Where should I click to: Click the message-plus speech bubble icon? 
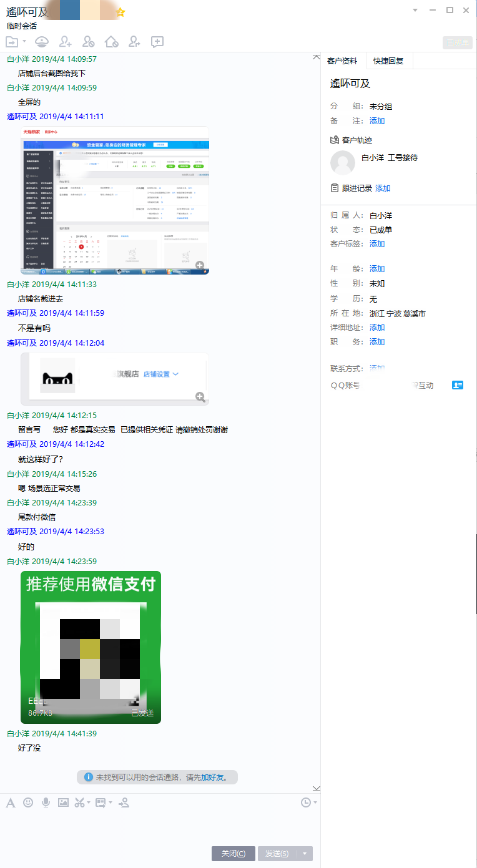pos(158,42)
